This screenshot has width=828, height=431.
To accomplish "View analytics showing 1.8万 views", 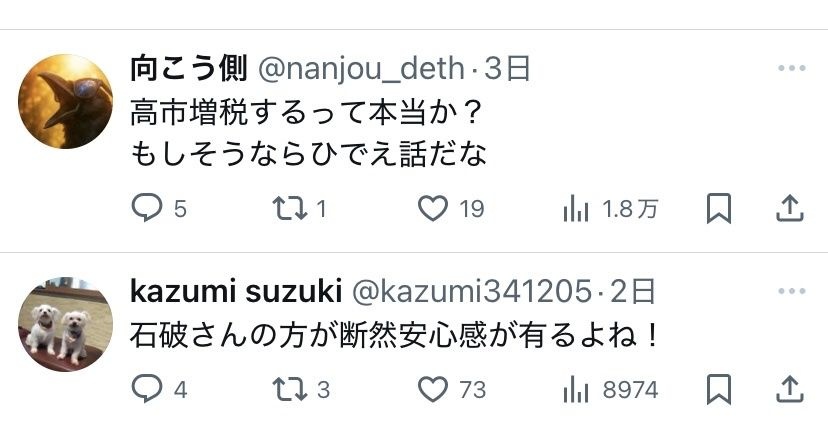I will (576, 208).
